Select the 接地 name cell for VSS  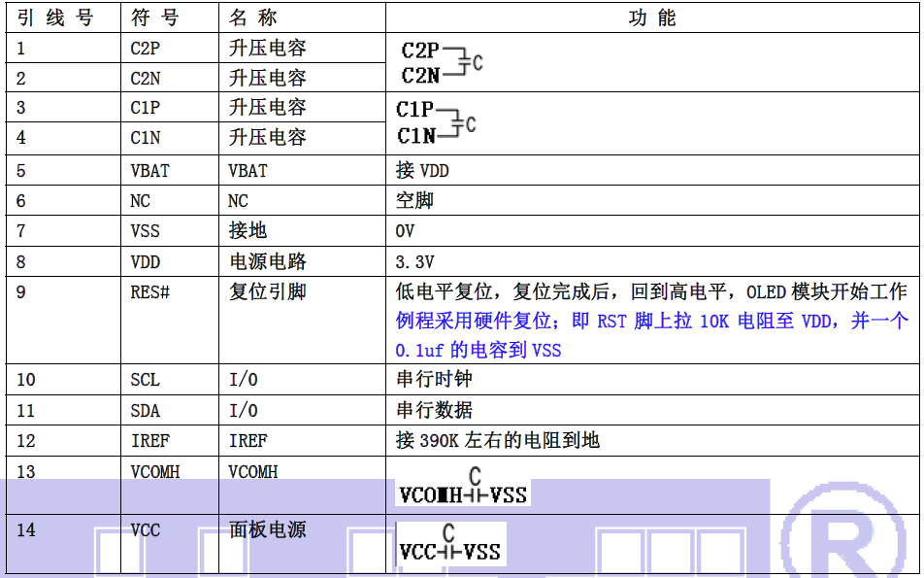247,231
